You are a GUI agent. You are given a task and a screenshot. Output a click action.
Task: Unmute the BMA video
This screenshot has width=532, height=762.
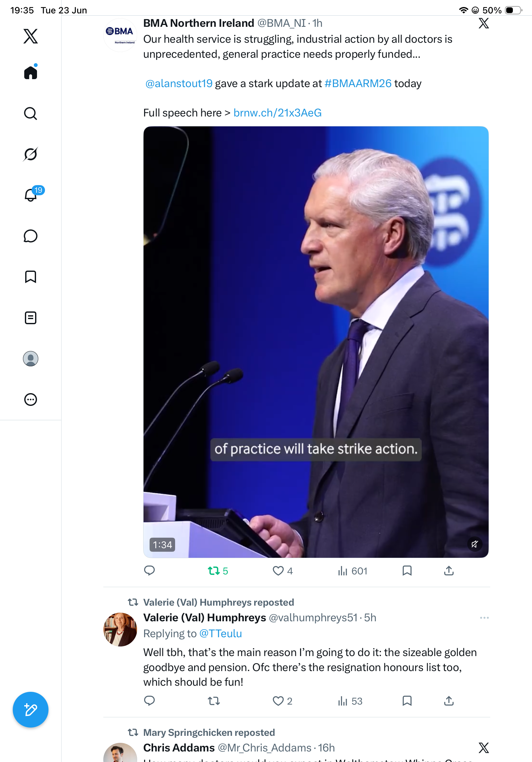(x=475, y=544)
